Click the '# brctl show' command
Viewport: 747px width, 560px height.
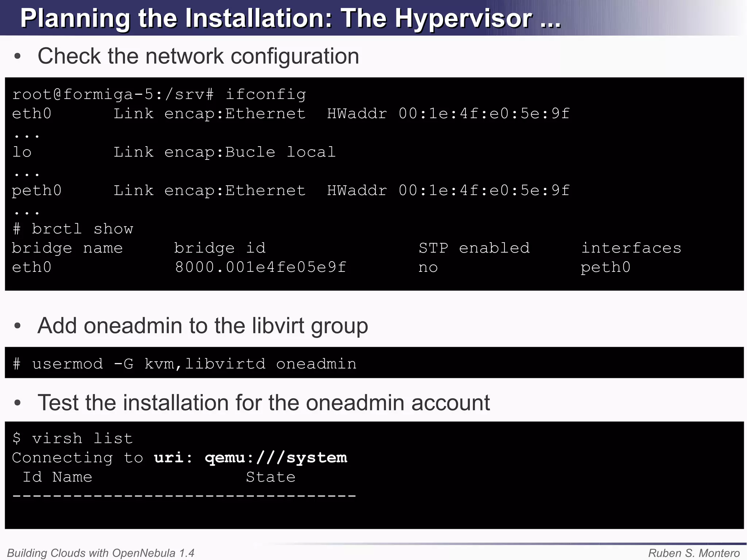(x=73, y=229)
